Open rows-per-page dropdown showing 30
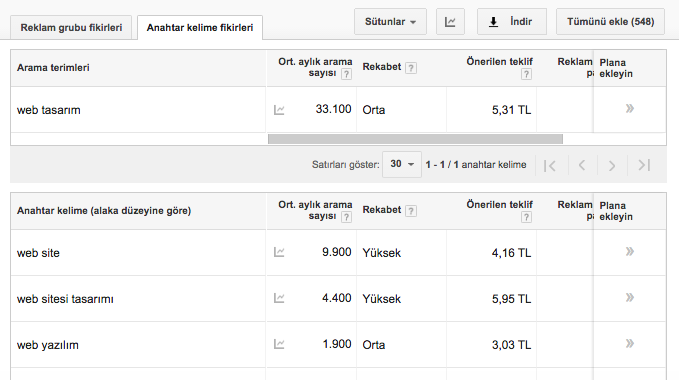 [402, 164]
